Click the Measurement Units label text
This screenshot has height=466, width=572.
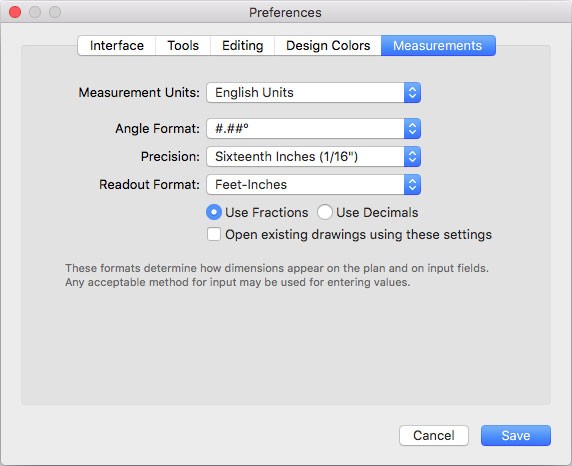click(x=139, y=93)
